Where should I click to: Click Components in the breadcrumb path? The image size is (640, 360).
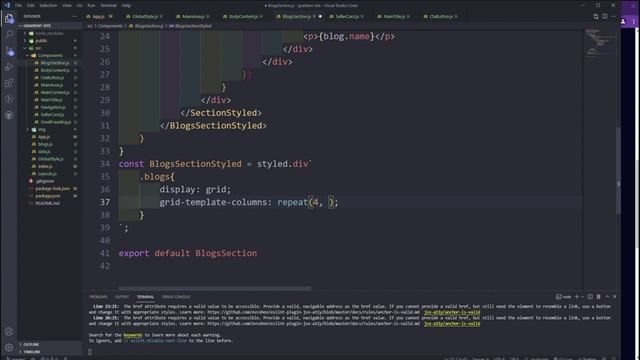tap(110, 26)
